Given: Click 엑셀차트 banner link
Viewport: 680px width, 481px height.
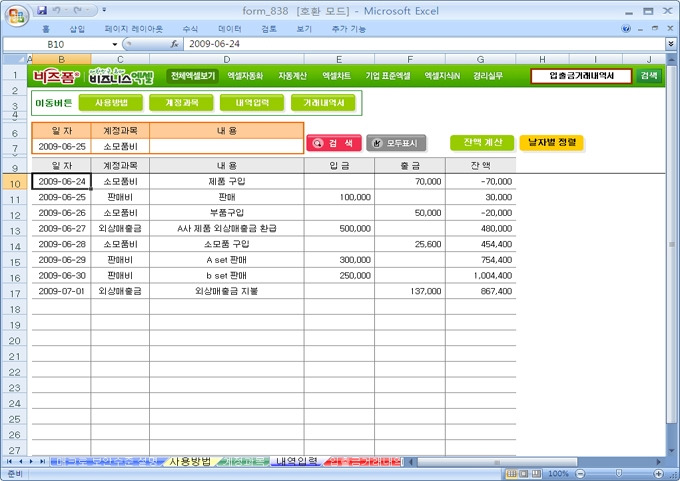Looking at the screenshot, I should 336,76.
